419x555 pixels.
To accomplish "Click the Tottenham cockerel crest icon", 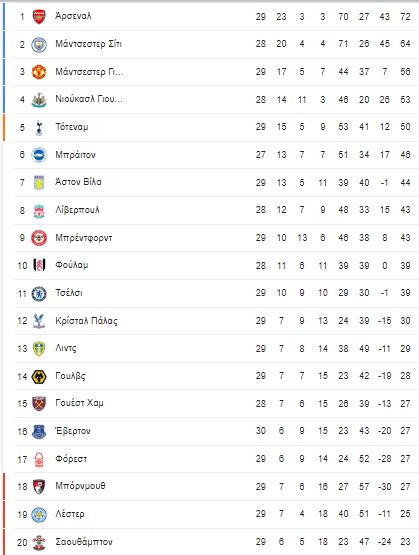I will click(39, 127).
